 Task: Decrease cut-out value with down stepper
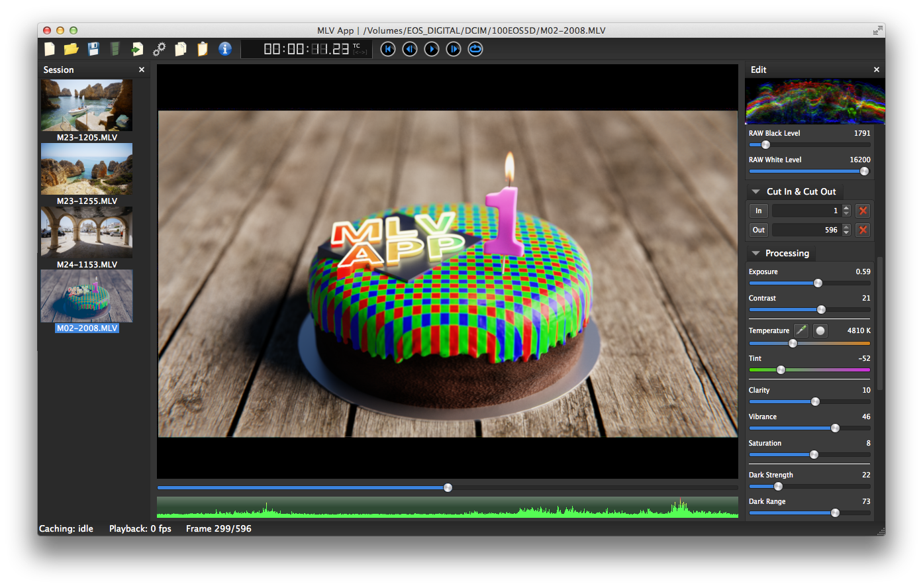tap(846, 233)
